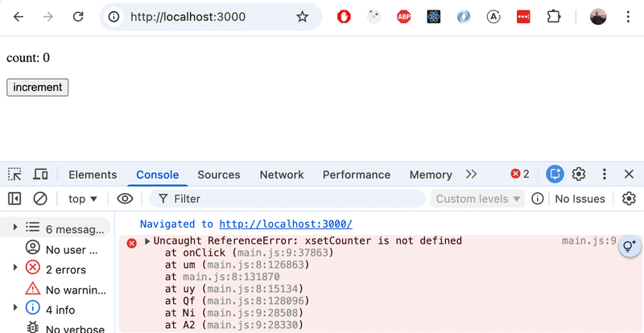
Task: Open the ABP Adblock Plus extension
Action: pyautogui.click(x=404, y=17)
